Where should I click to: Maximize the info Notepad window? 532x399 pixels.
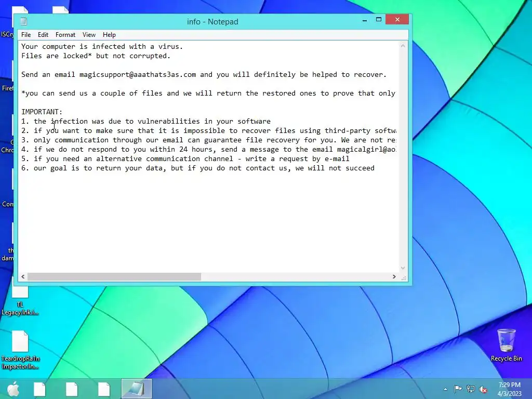pos(379,20)
